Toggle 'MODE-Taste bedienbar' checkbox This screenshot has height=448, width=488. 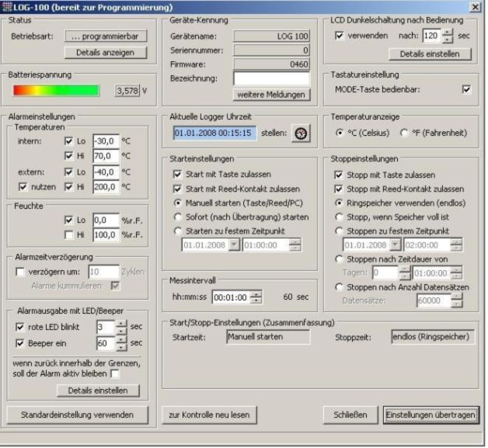pos(466,89)
